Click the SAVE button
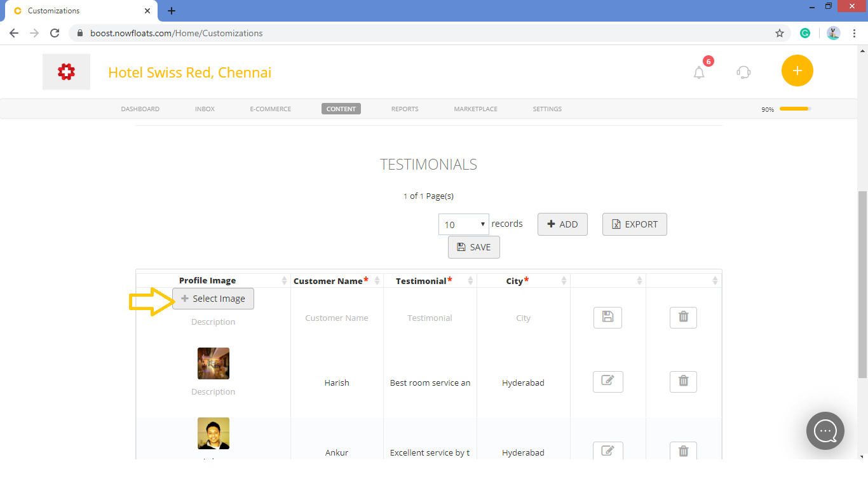 pos(474,247)
